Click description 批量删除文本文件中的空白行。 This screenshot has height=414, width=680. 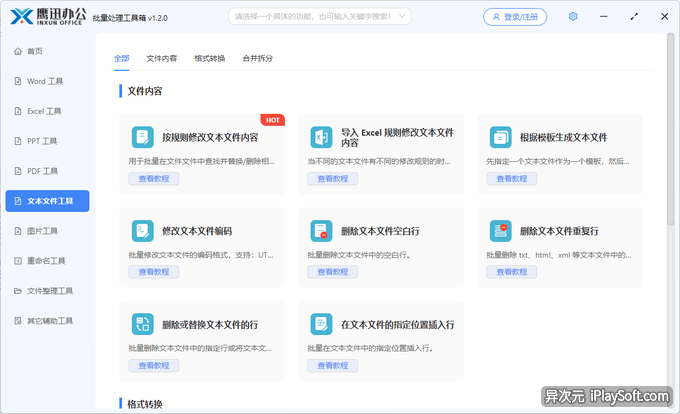click(x=359, y=255)
